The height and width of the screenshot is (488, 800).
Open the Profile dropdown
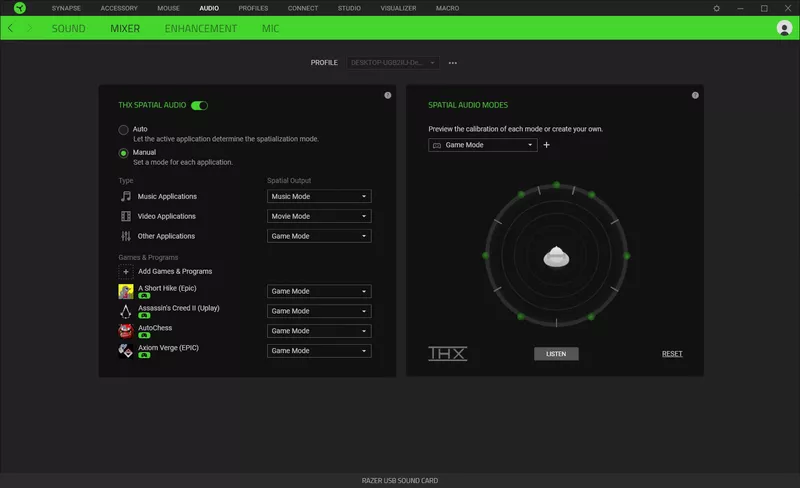(393, 63)
